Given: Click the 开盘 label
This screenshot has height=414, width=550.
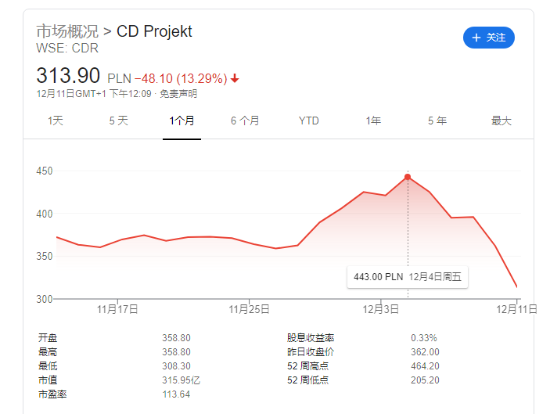Looking at the screenshot, I should click(48, 338).
